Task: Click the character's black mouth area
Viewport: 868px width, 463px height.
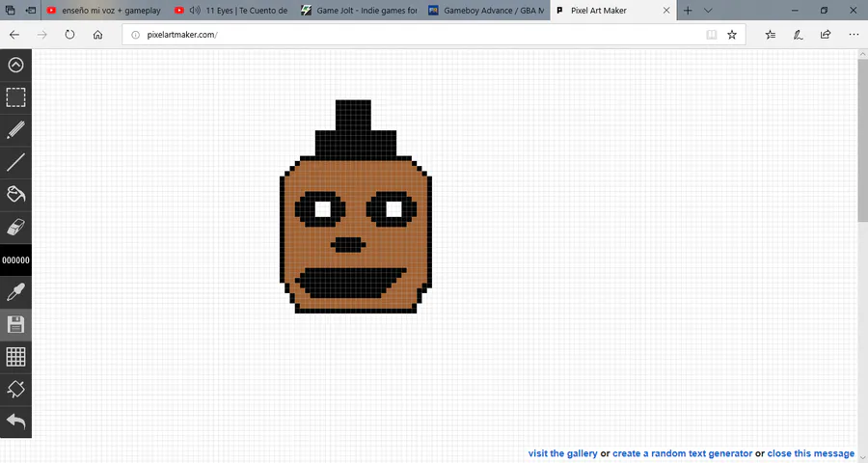Action: pyautogui.click(x=351, y=282)
